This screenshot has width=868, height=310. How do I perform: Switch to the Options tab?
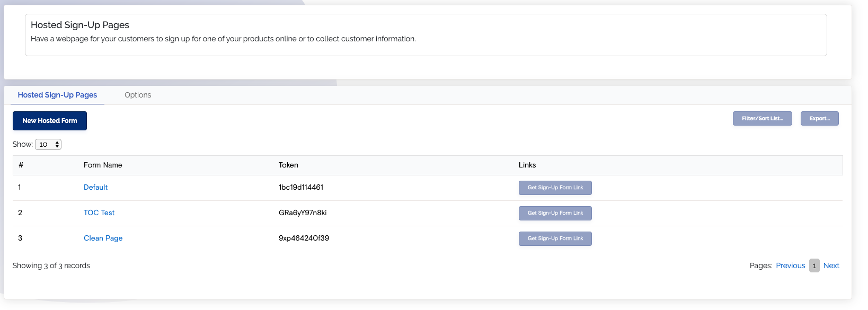[x=138, y=95]
